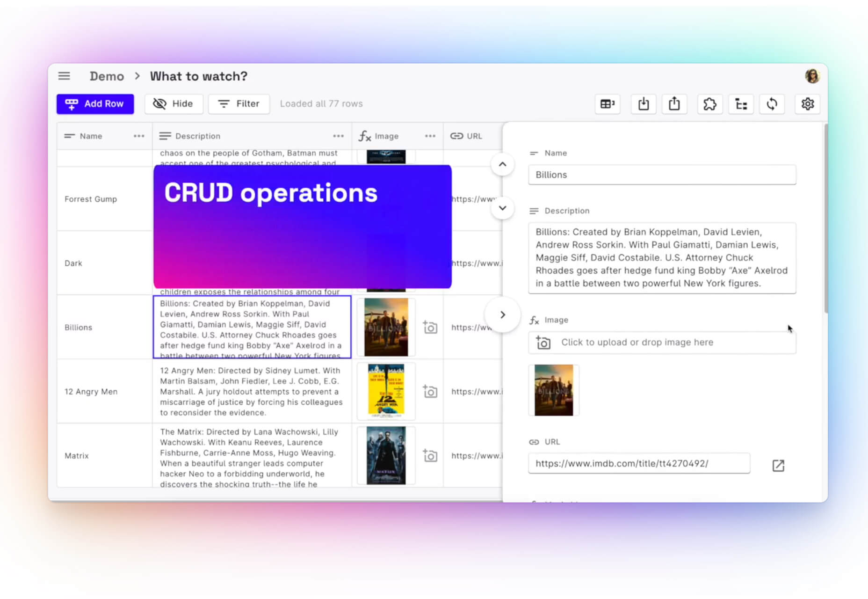Open Name column options menu
The image size is (868, 599).
139,136
